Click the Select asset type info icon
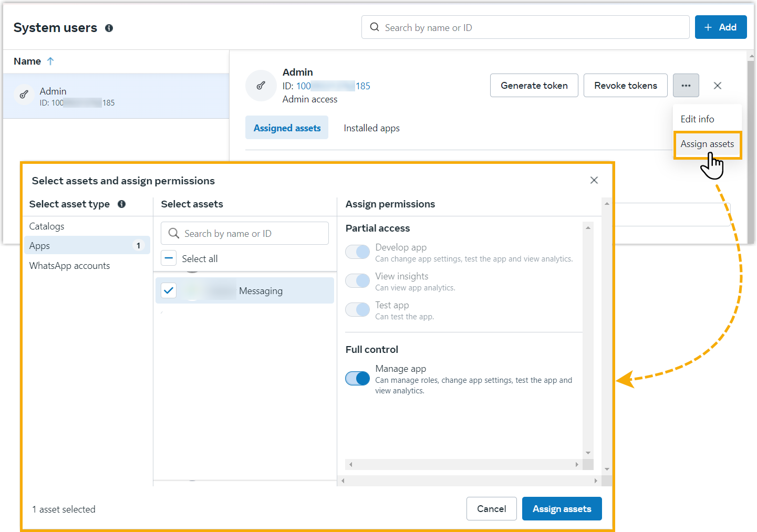 point(122,204)
